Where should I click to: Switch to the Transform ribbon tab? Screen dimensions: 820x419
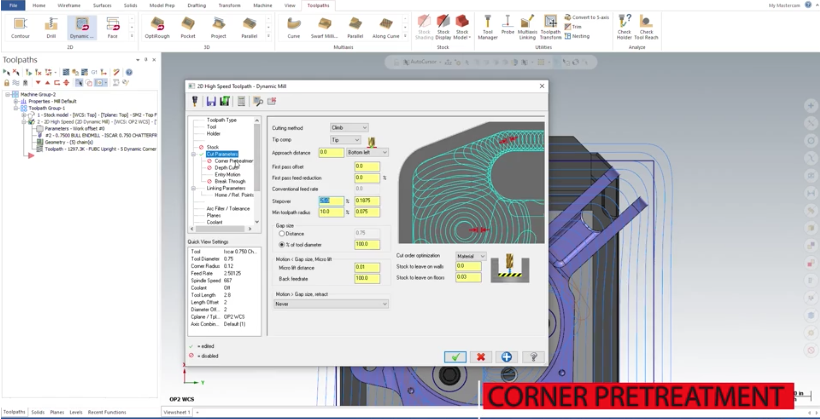pyautogui.click(x=229, y=5)
